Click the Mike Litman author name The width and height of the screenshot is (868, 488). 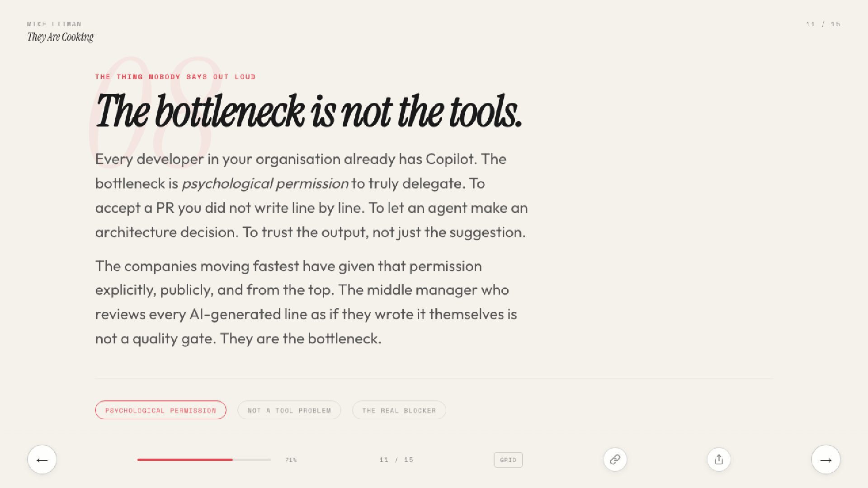[54, 24]
